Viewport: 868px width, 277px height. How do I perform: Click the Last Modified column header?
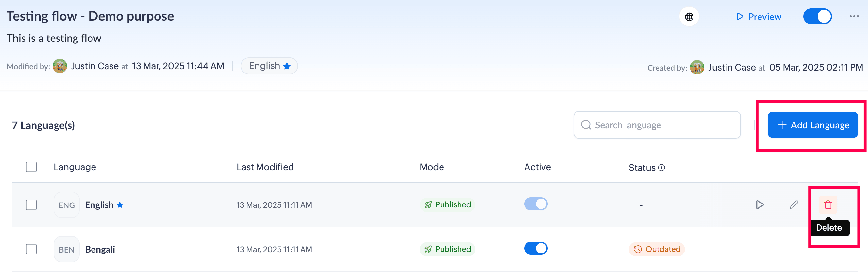point(265,167)
